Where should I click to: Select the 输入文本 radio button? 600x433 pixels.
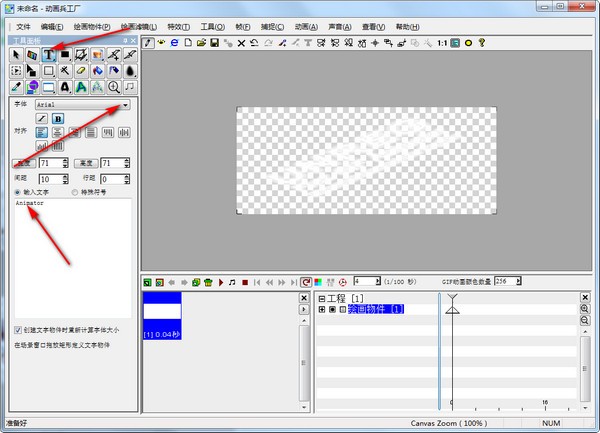click(17, 192)
